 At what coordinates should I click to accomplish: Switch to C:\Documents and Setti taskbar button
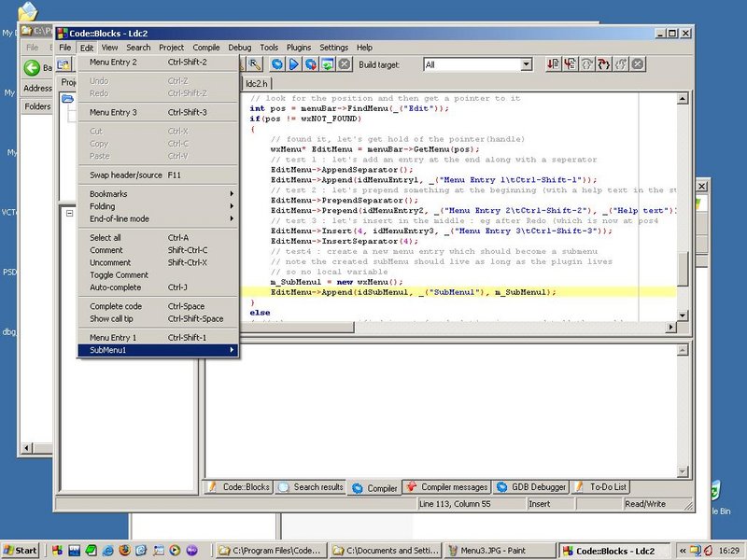coord(385,551)
